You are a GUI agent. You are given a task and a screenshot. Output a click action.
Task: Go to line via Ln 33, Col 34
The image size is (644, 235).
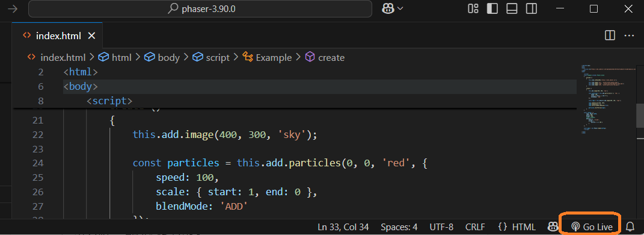(x=343, y=227)
